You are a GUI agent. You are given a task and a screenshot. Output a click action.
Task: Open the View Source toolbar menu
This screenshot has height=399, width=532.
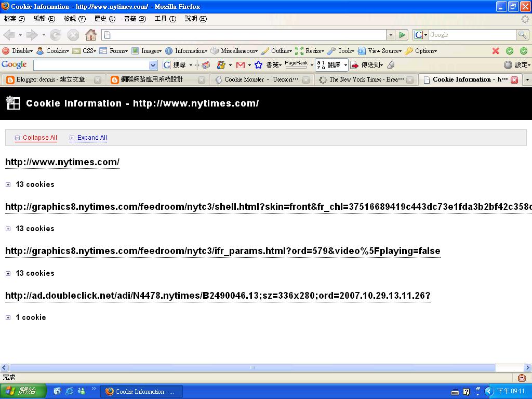[380, 51]
